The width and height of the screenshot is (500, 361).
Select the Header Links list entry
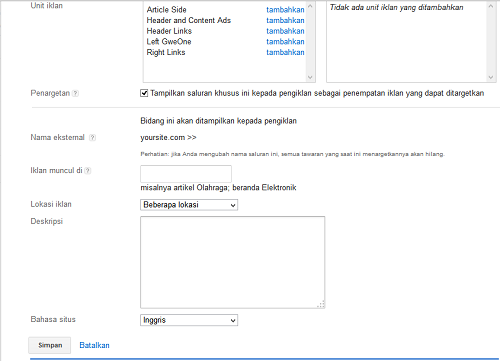(169, 31)
